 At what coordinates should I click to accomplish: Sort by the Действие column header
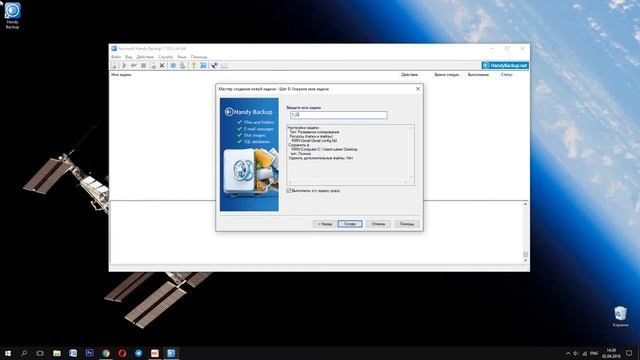point(409,75)
